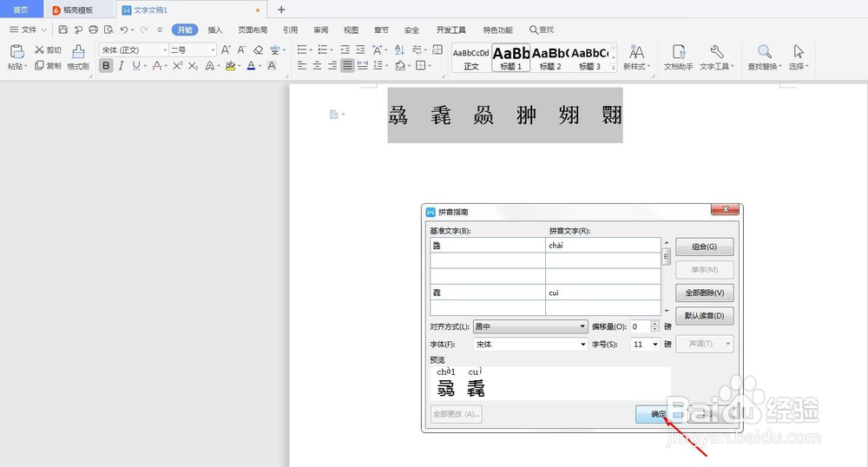Toggle Italic formatting
Screen dimensions: 868x467
pyautogui.click(x=122, y=66)
